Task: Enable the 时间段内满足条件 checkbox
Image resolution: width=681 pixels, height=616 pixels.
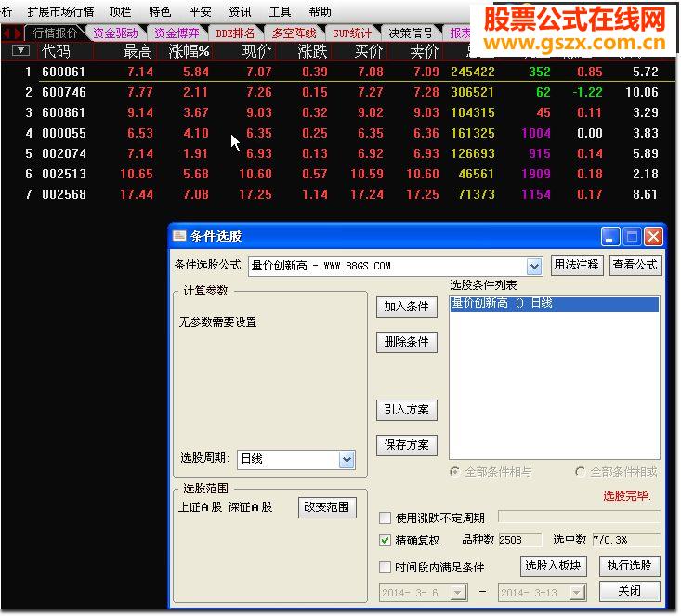Action: point(385,567)
